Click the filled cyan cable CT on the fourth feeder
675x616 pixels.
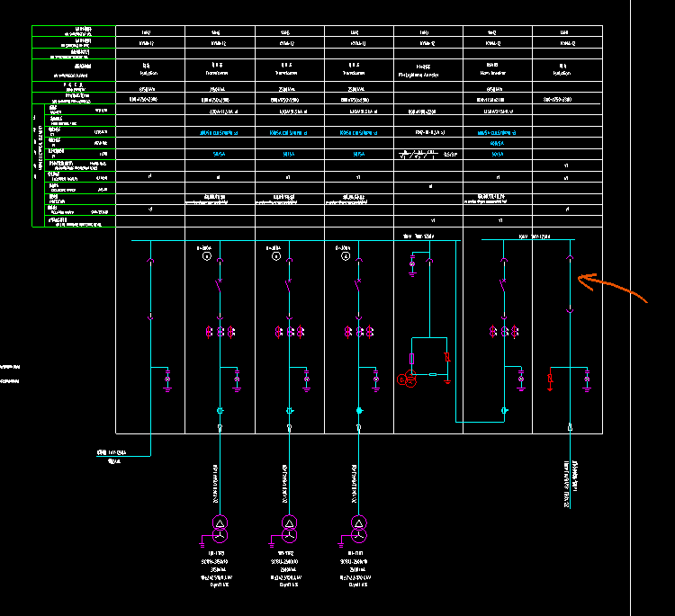click(x=359, y=411)
